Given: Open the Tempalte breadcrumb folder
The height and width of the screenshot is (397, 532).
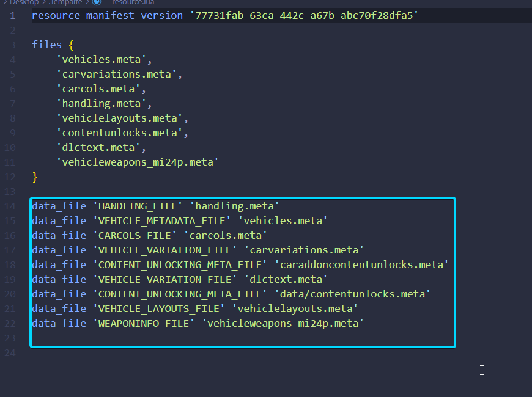Looking at the screenshot, I should tap(66, 2).
